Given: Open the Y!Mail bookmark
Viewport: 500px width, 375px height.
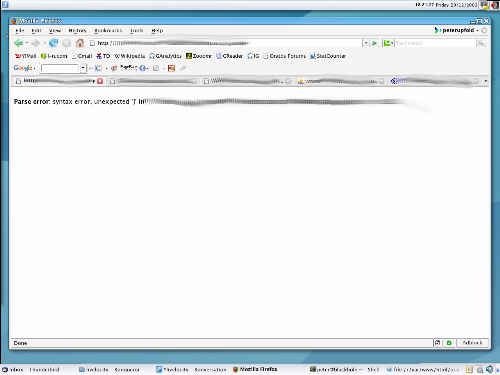Looking at the screenshot, I should [25, 56].
